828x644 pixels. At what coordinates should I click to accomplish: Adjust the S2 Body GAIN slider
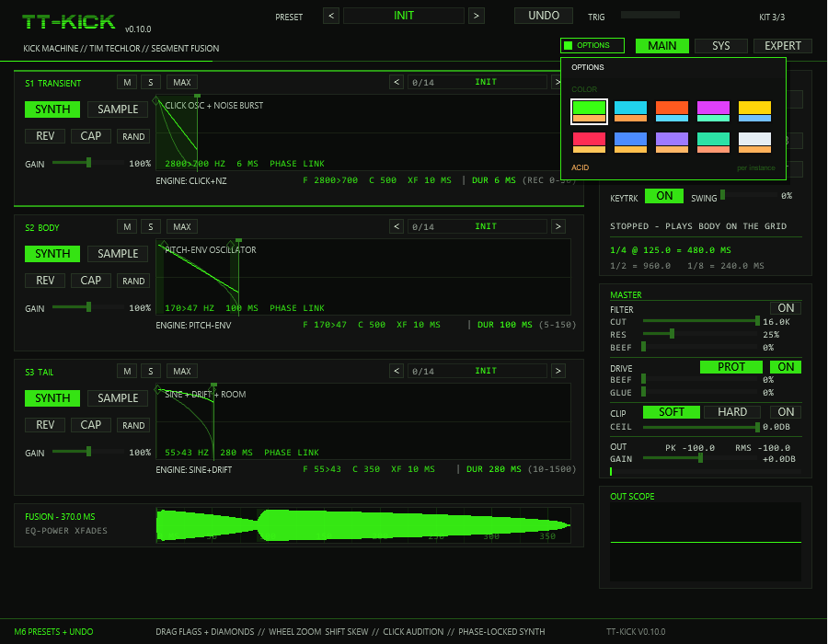(x=88, y=307)
